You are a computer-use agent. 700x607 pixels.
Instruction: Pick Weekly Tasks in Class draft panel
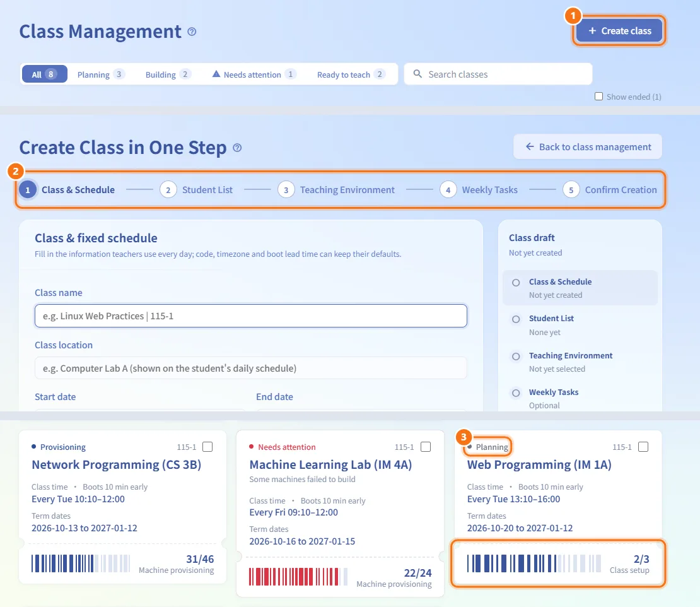point(580,398)
